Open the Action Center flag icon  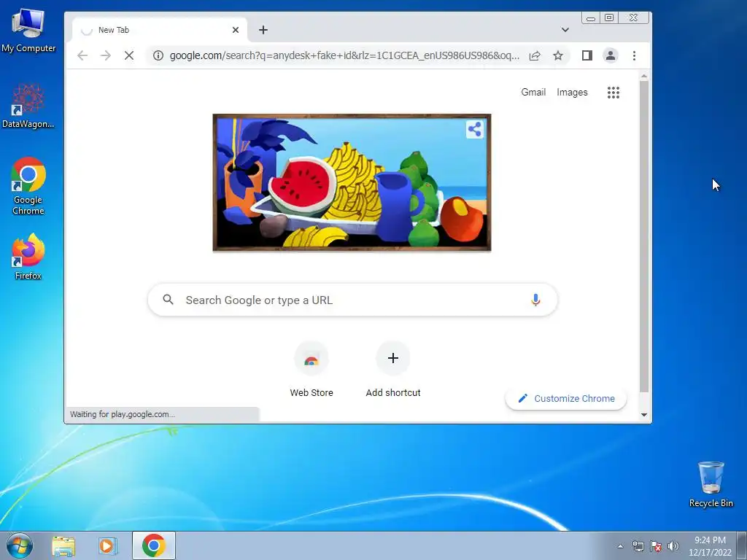click(656, 546)
